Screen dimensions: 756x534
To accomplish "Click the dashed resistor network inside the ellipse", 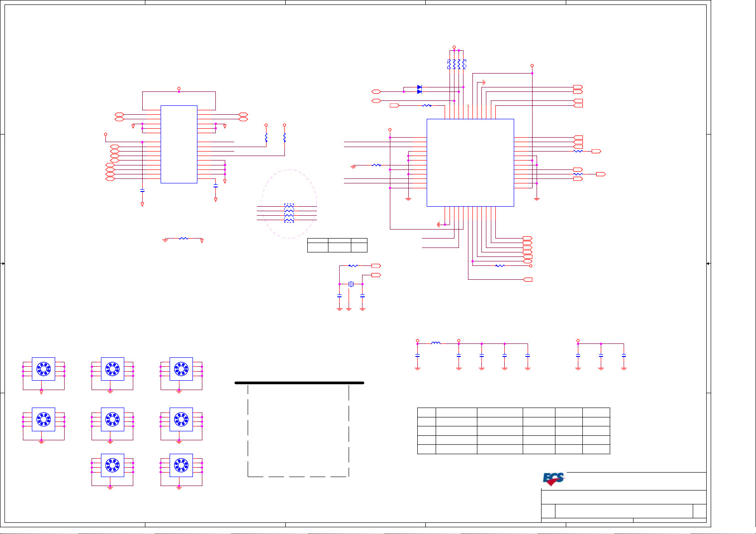I will click(x=289, y=213).
